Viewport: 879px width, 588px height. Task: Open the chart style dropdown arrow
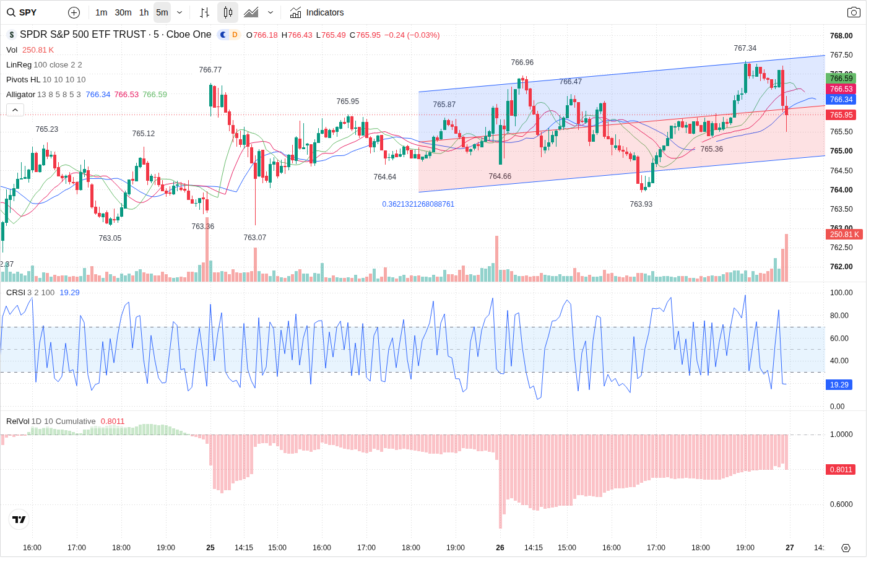coord(271,12)
